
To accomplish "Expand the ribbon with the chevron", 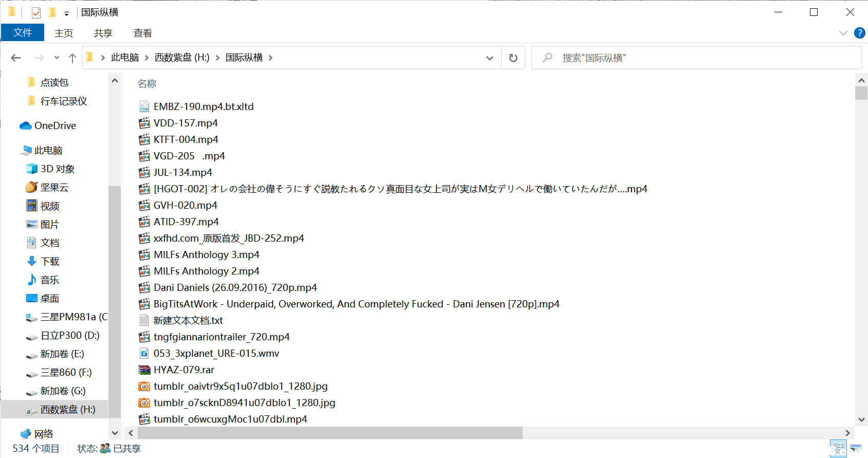I will pos(843,33).
